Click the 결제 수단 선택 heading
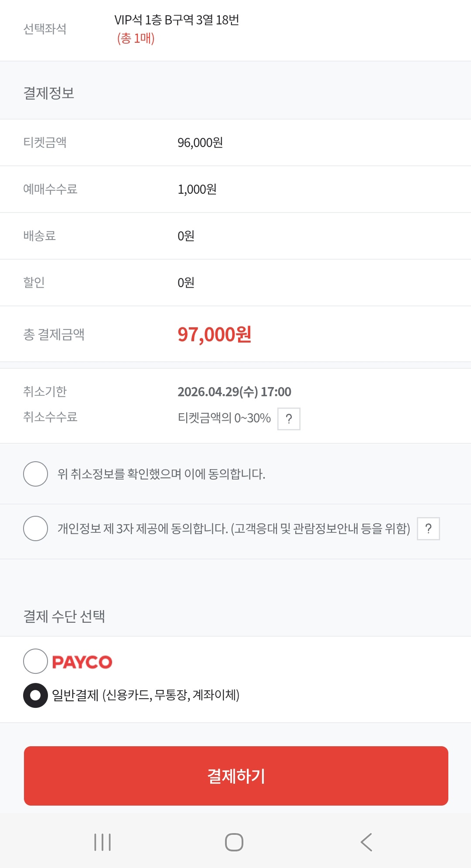The width and height of the screenshot is (471, 868). 64,616
